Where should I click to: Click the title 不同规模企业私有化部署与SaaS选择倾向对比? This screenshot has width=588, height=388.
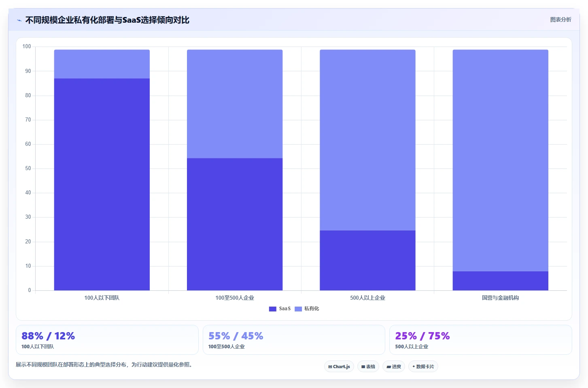coord(107,20)
